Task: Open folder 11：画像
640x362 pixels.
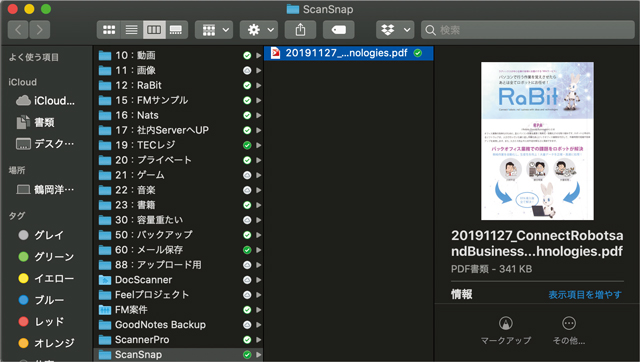Action: click(x=178, y=71)
